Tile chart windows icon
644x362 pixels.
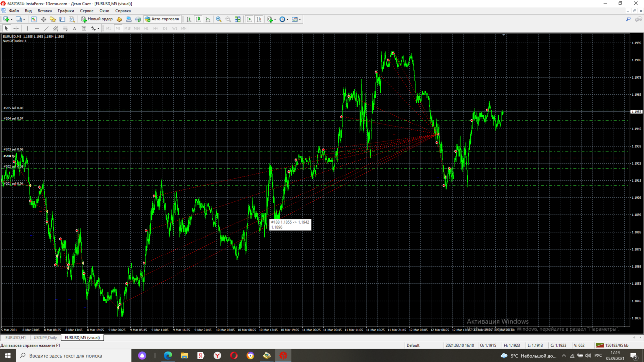(x=238, y=19)
